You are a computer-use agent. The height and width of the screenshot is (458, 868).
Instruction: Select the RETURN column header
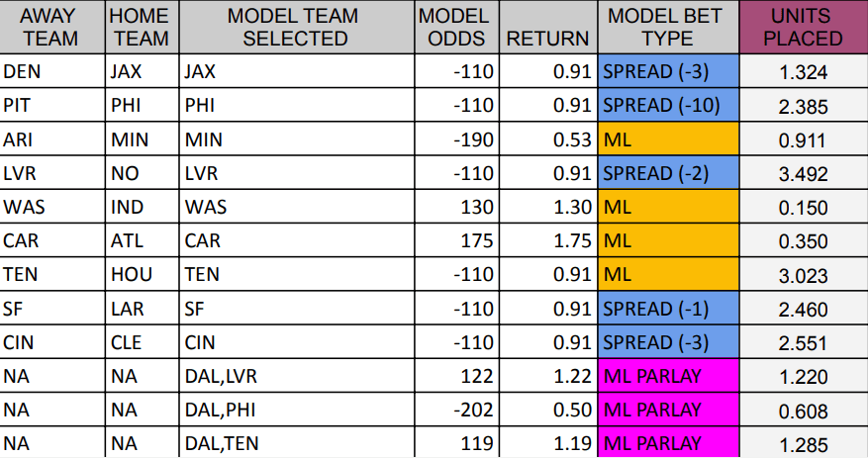547,39
